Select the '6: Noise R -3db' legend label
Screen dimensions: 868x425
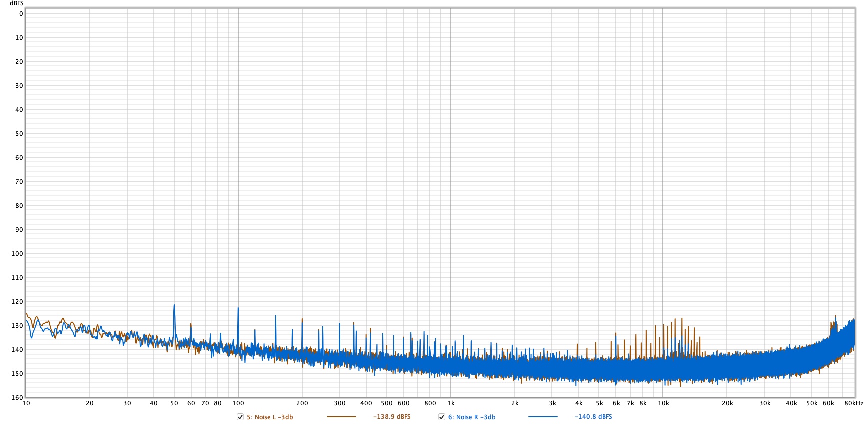click(472, 417)
